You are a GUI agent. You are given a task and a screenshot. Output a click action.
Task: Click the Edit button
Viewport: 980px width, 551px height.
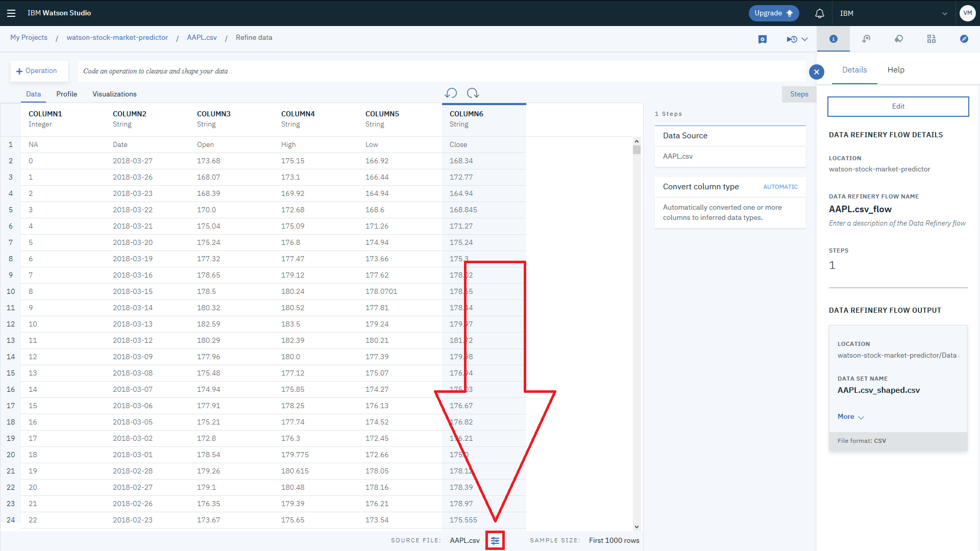pyautogui.click(x=898, y=107)
